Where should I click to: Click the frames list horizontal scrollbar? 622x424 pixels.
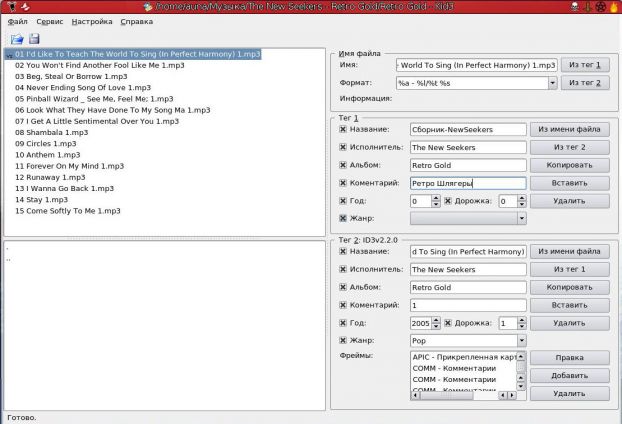click(x=464, y=395)
